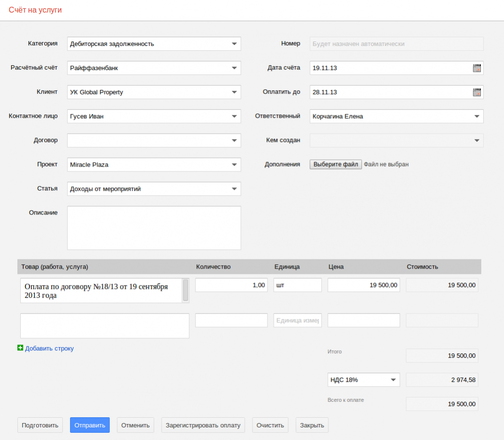Image resolution: width=504 pixels, height=440 pixels.
Task: Focus the Цена field showing 19 500,00
Action: point(364,286)
